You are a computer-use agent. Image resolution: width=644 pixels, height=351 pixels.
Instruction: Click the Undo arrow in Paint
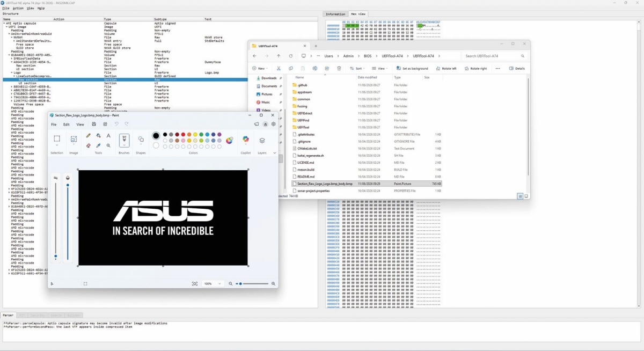(x=116, y=124)
